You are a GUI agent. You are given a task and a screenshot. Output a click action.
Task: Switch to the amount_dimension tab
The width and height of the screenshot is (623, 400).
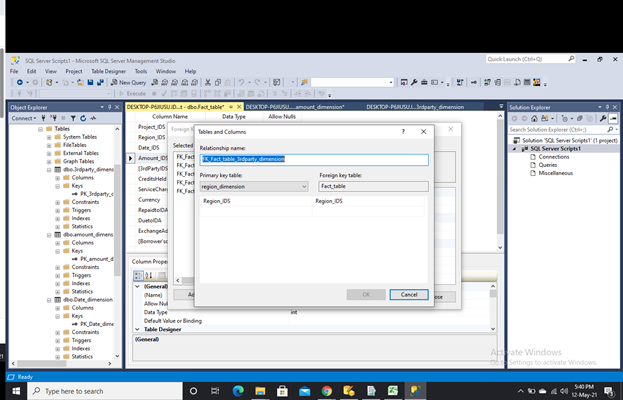click(x=295, y=107)
